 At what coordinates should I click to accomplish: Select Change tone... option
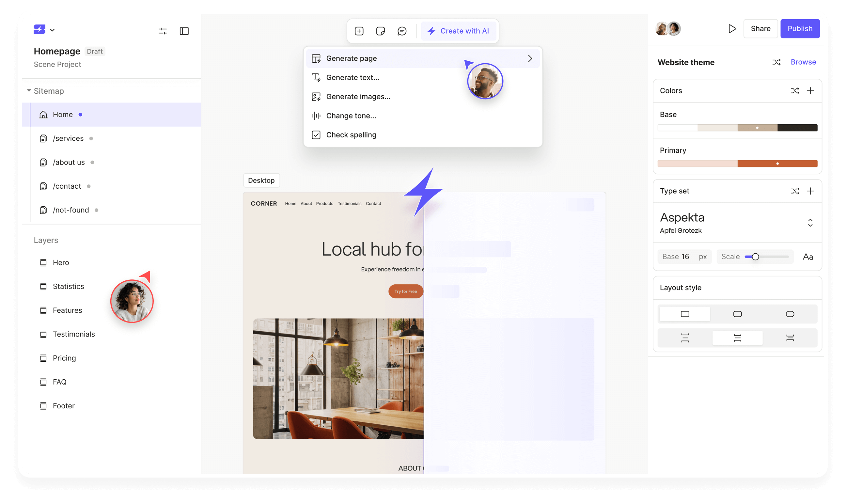(x=423, y=116)
